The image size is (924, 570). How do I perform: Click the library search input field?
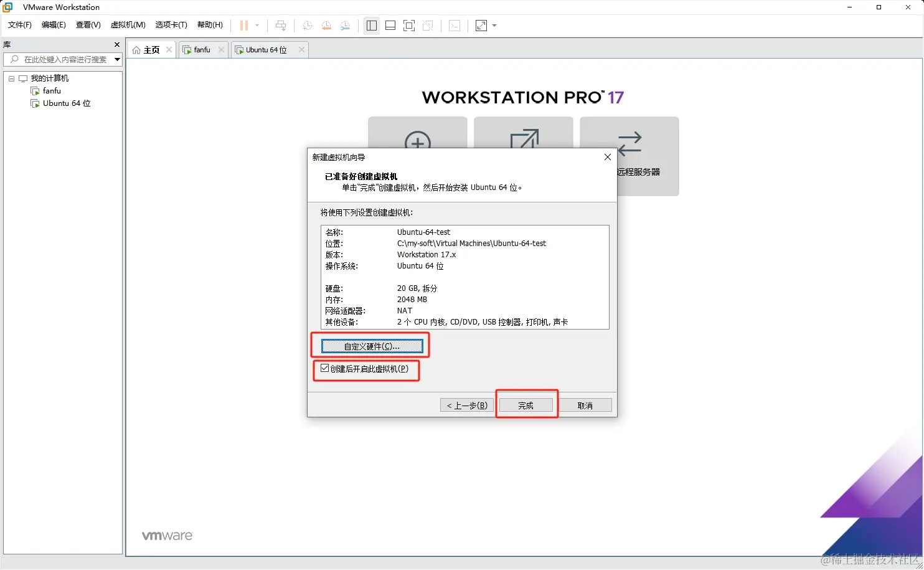click(59, 59)
